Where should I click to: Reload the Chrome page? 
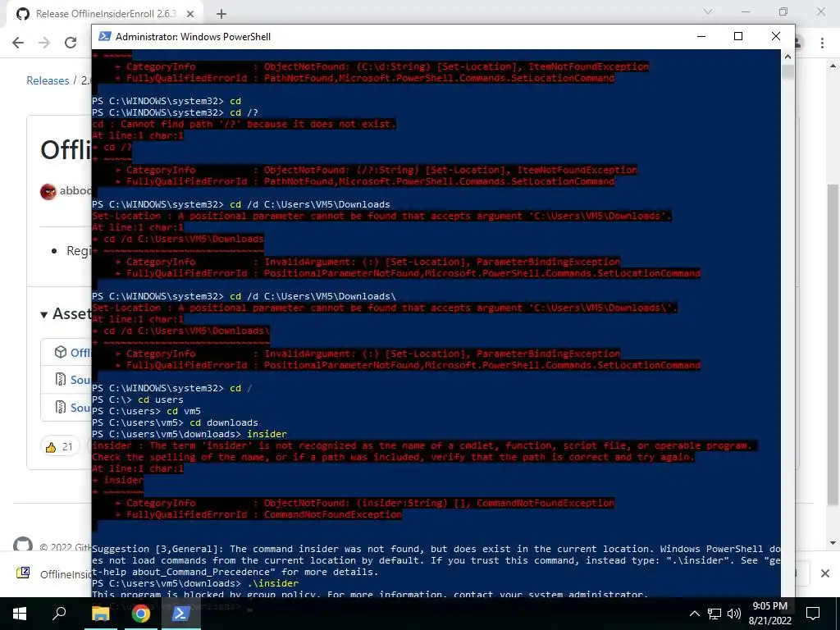tap(71, 43)
